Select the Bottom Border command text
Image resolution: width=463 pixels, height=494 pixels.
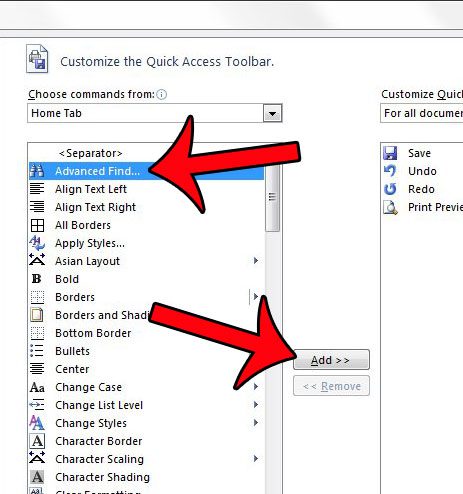[x=93, y=333]
